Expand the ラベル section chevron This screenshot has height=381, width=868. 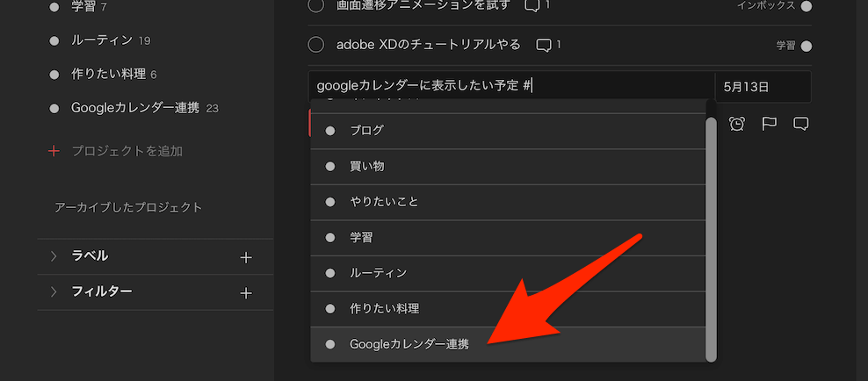tap(54, 256)
